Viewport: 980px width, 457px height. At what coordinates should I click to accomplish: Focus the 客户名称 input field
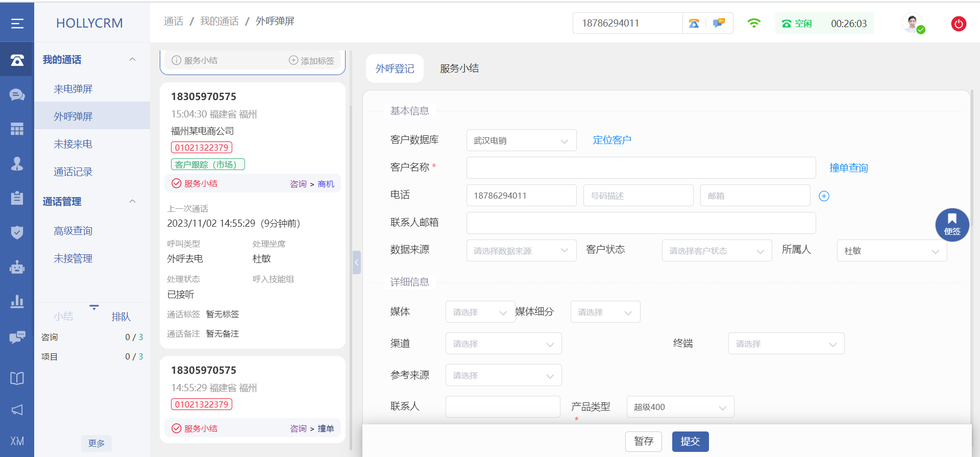[641, 168]
